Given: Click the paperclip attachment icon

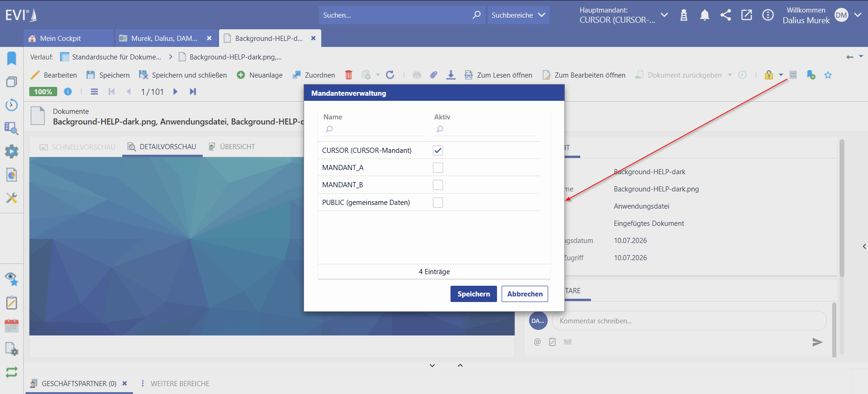Looking at the screenshot, I should click(x=434, y=75).
